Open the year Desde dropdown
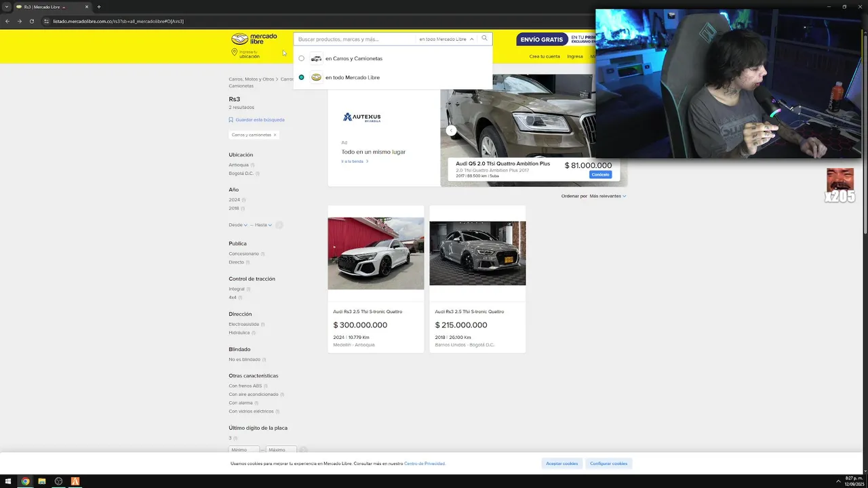The image size is (868, 488). (x=238, y=225)
